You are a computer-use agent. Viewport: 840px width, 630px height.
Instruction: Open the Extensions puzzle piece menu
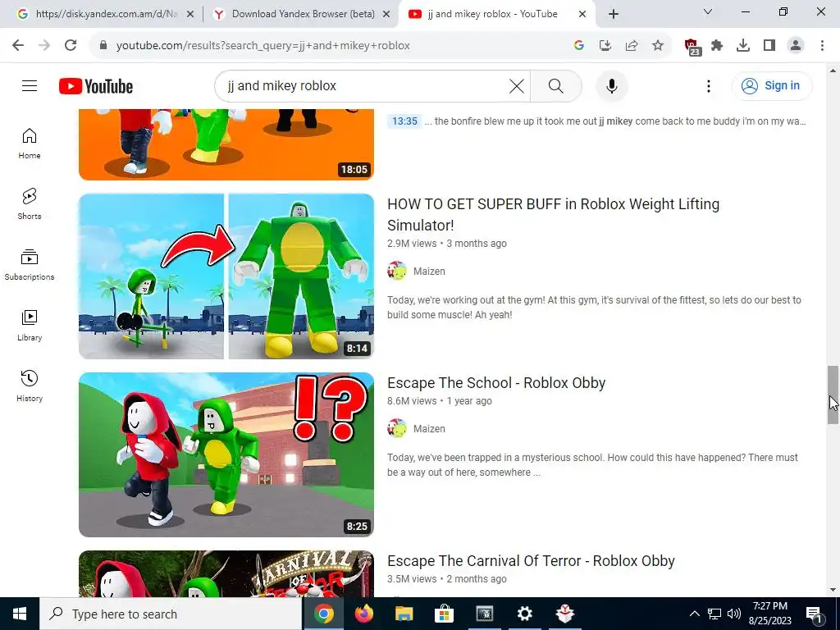(x=717, y=46)
